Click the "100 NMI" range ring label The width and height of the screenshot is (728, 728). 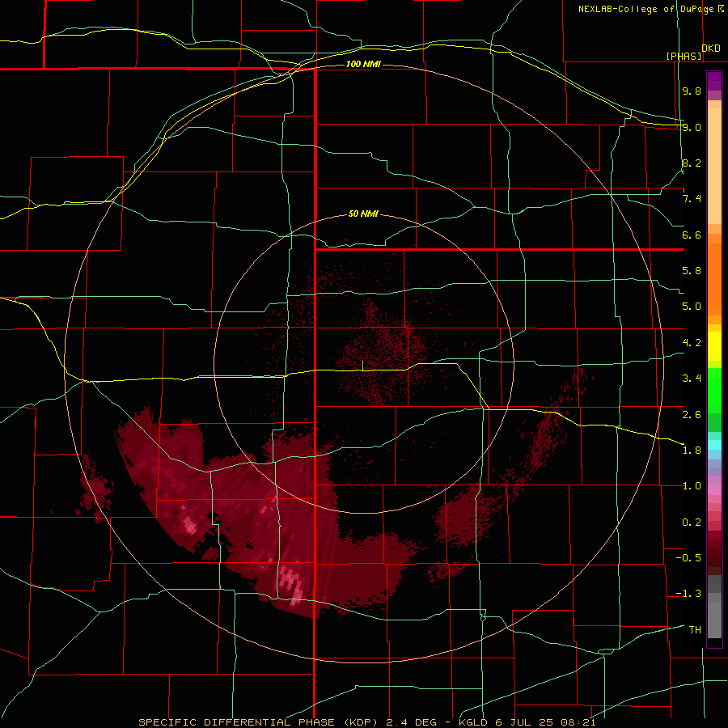coord(363,64)
